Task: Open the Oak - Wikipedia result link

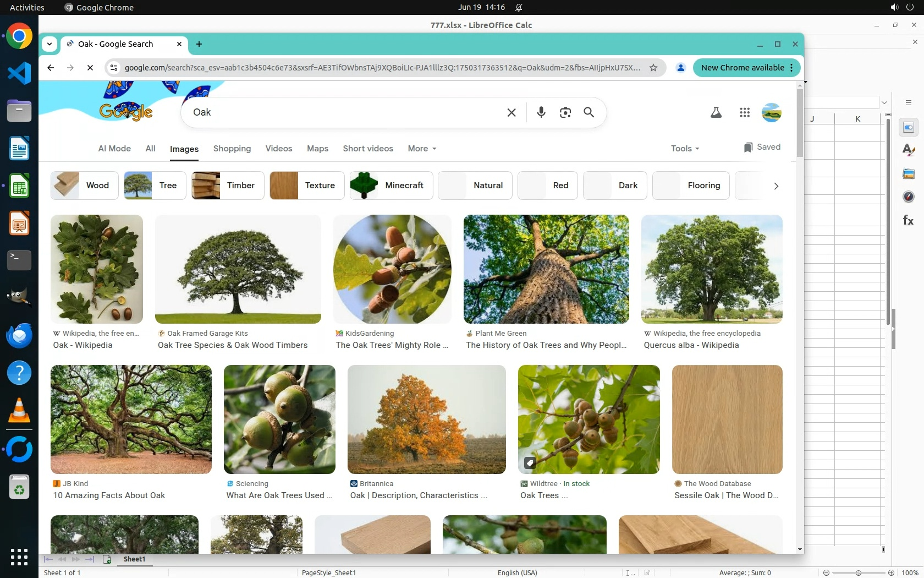Action: click(x=82, y=345)
